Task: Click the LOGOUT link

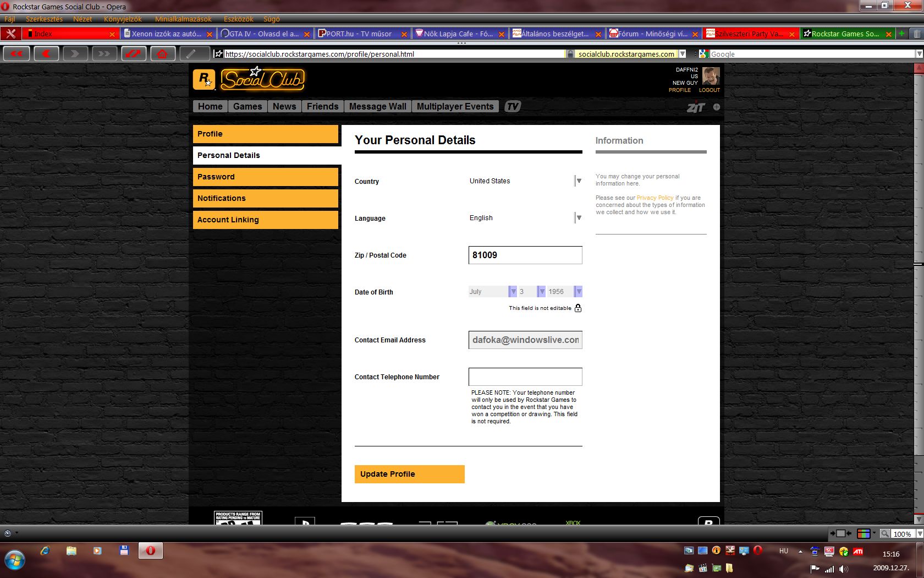Action: 709,90
